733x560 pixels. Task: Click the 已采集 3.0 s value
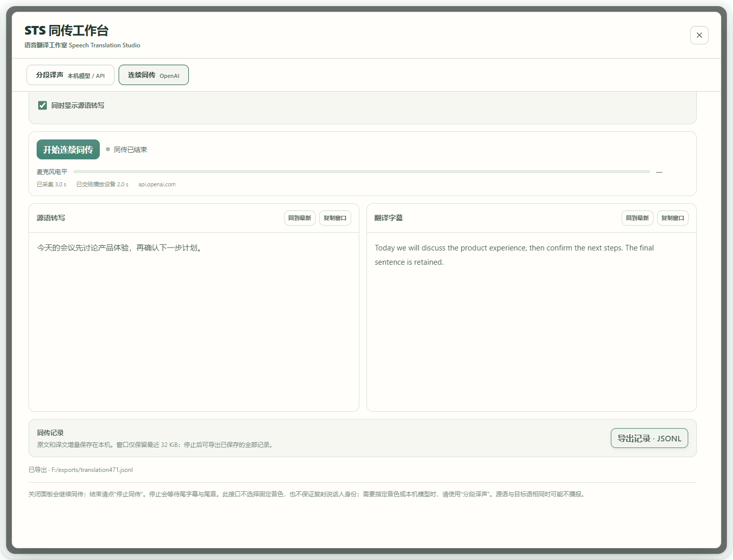point(51,184)
